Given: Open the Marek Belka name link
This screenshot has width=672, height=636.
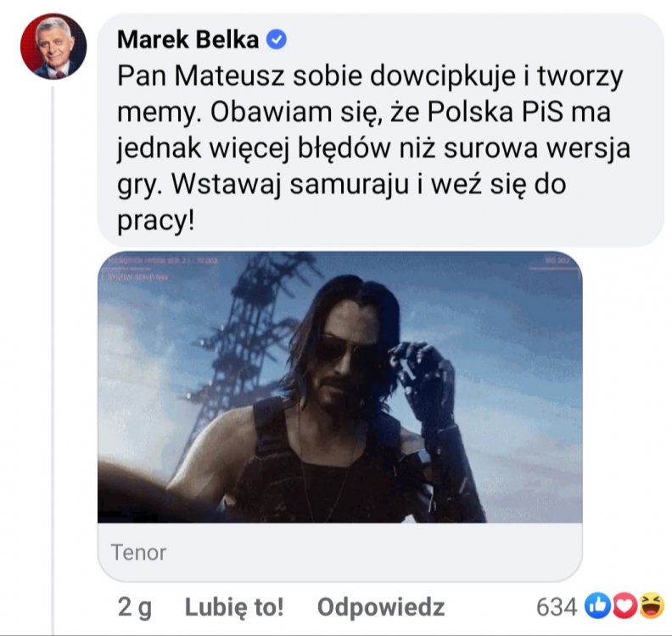Looking at the screenshot, I should tap(188, 40).
